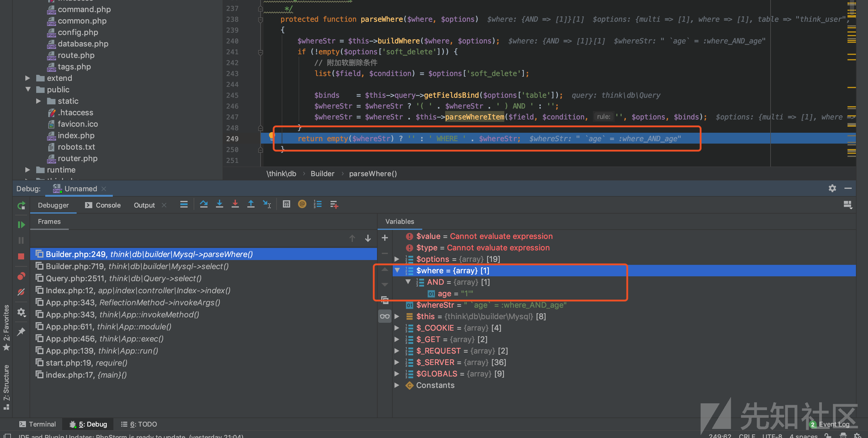
Task: Click UTF-8 encoding in status bar
Action: click(772, 436)
